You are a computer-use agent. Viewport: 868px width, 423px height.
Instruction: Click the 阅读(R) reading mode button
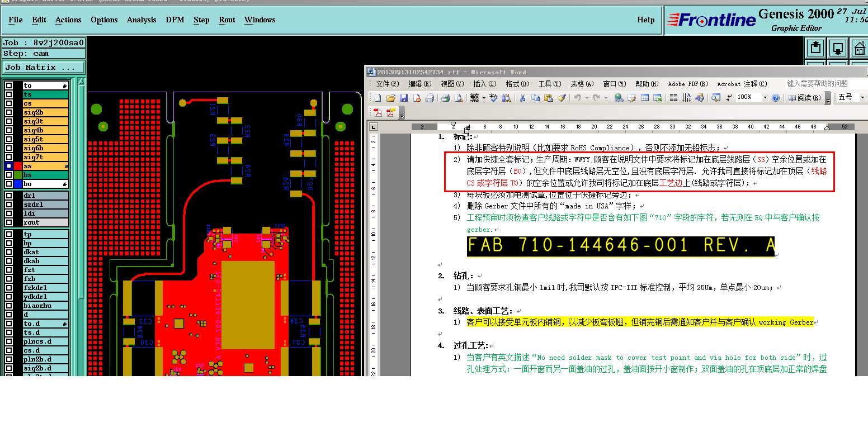point(804,98)
